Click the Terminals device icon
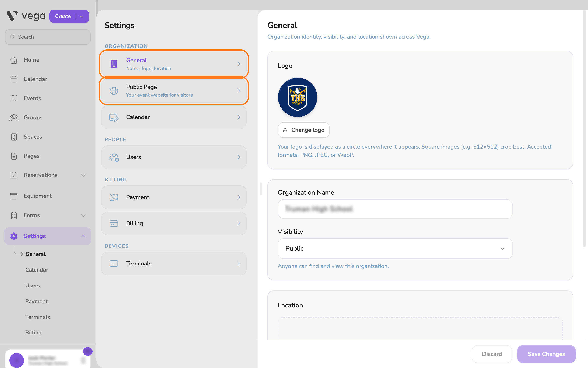588x368 pixels. (114, 263)
